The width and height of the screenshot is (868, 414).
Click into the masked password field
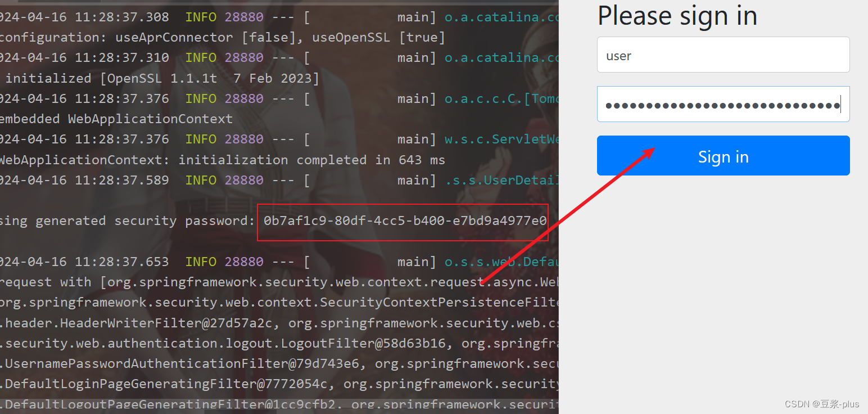tap(723, 104)
